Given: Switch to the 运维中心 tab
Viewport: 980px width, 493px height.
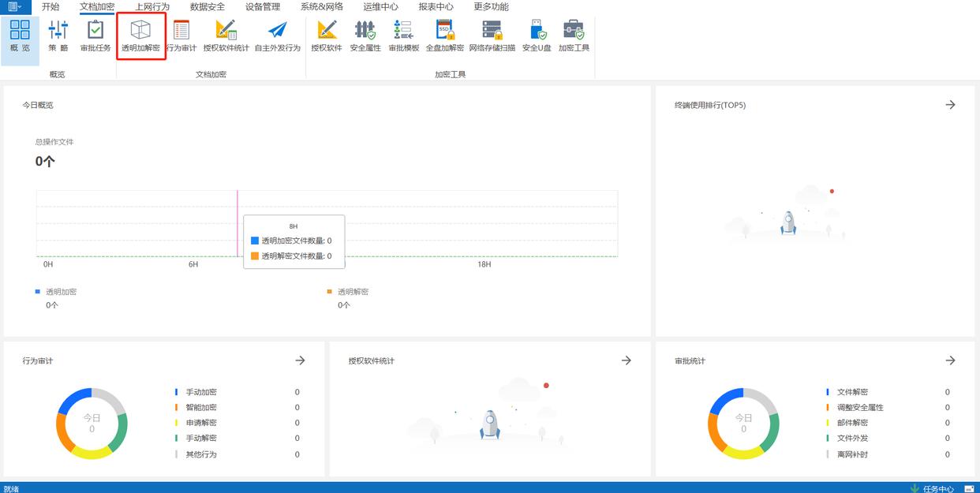Looking at the screenshot, I should pyautogui.click(x=380, y=7).
